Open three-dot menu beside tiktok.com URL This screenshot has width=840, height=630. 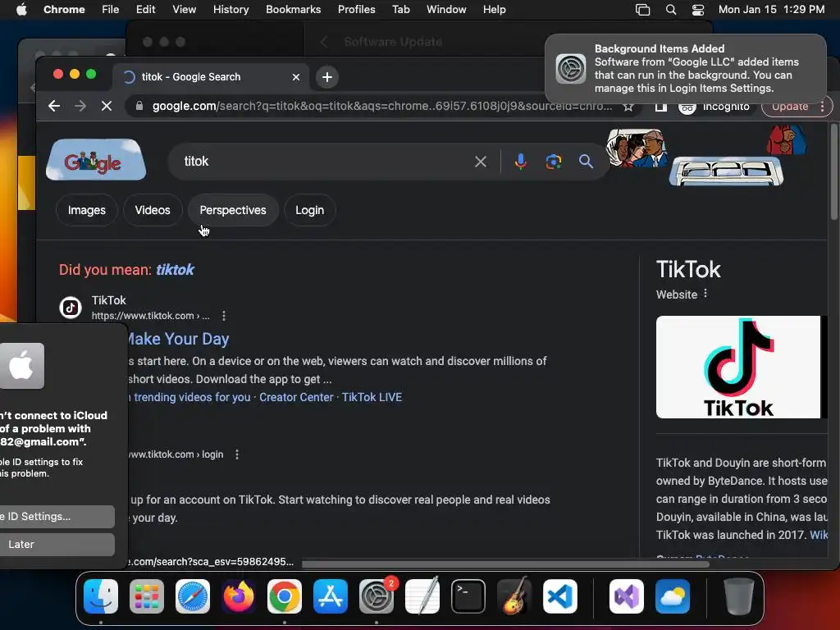224,316
